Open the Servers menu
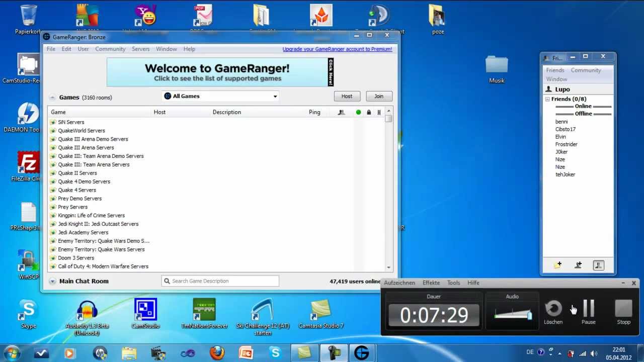 pos(140,49)
